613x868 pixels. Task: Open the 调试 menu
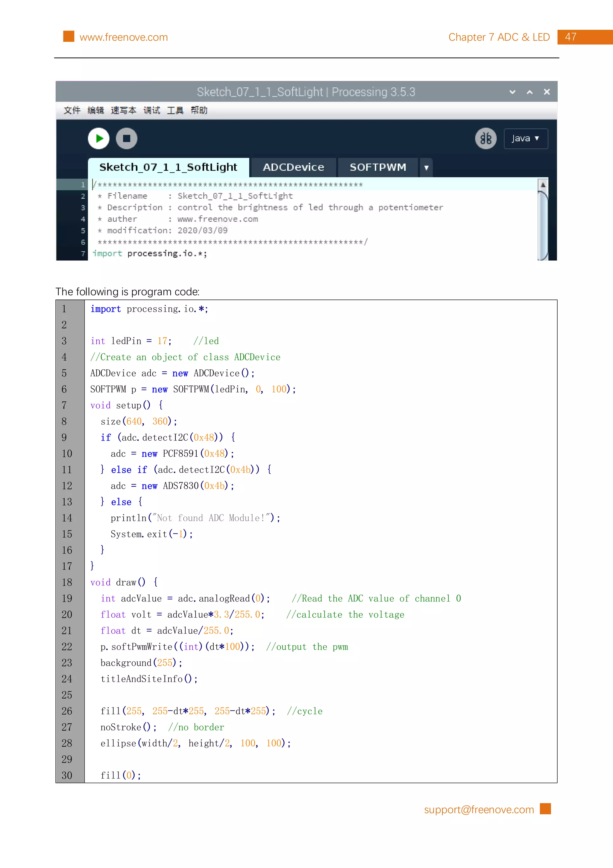click(152, 110)
